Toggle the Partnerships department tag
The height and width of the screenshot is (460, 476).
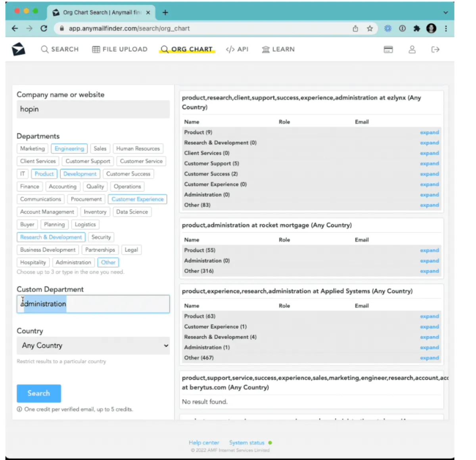(100, 250)
